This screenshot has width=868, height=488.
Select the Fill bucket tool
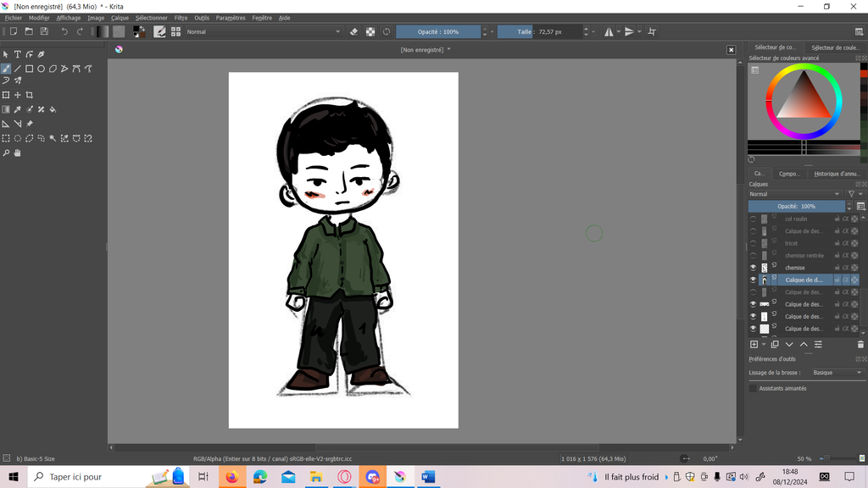click(x=53, y=109)
